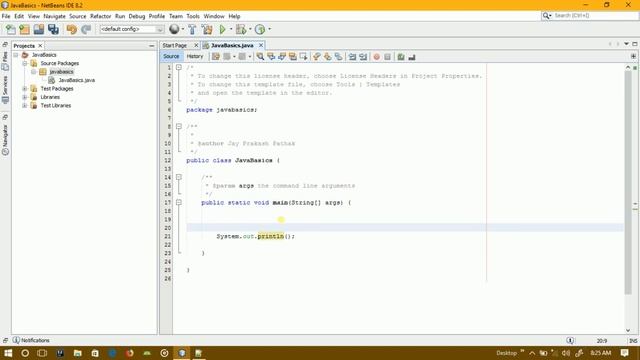The image size is (640, 360).
Task: Click the Start Macro Recording red icon
Action: [x=376, y=57]
